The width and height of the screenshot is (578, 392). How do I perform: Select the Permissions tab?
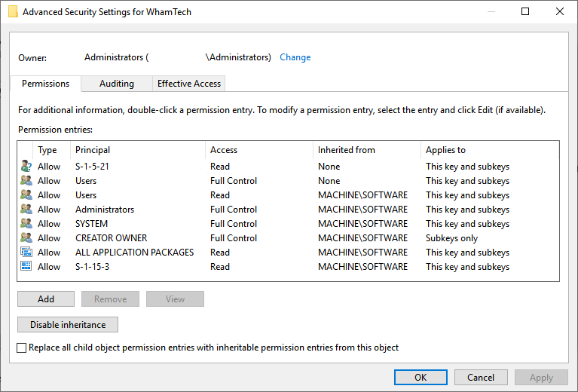(x=45, y=84)
